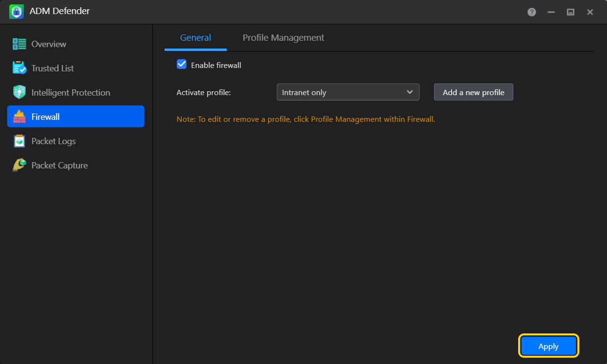Click the Intelligent Protection shield icon
This screenshot has width=607, height=364.
pyautogui.click(x=19, y=92)
